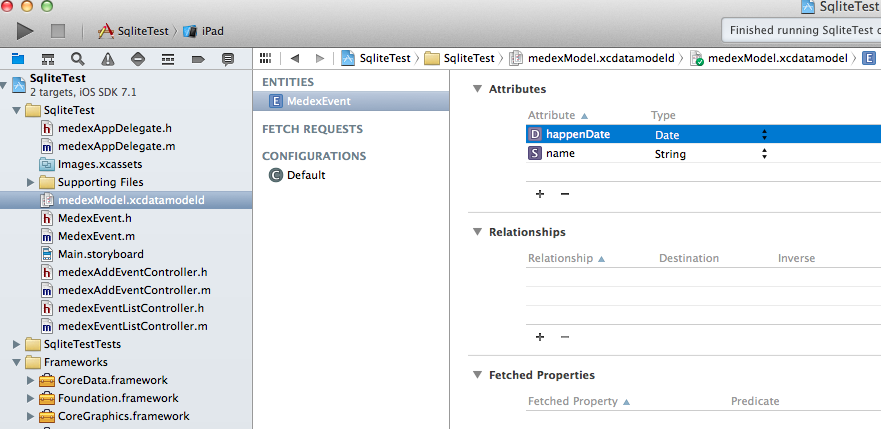Select the SqliteTest scheme in toolbar
The width and height of the screenshot is (881, 429).
134,31
